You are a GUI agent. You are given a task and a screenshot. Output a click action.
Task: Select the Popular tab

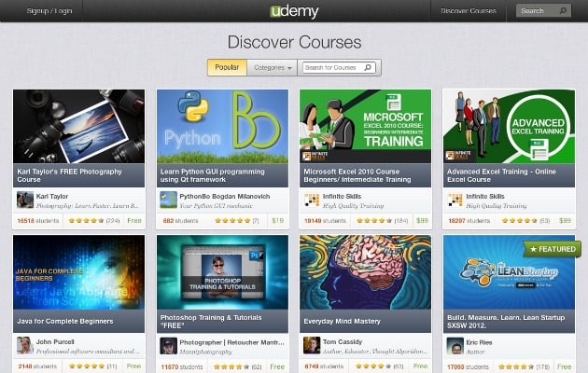[227, 67]
